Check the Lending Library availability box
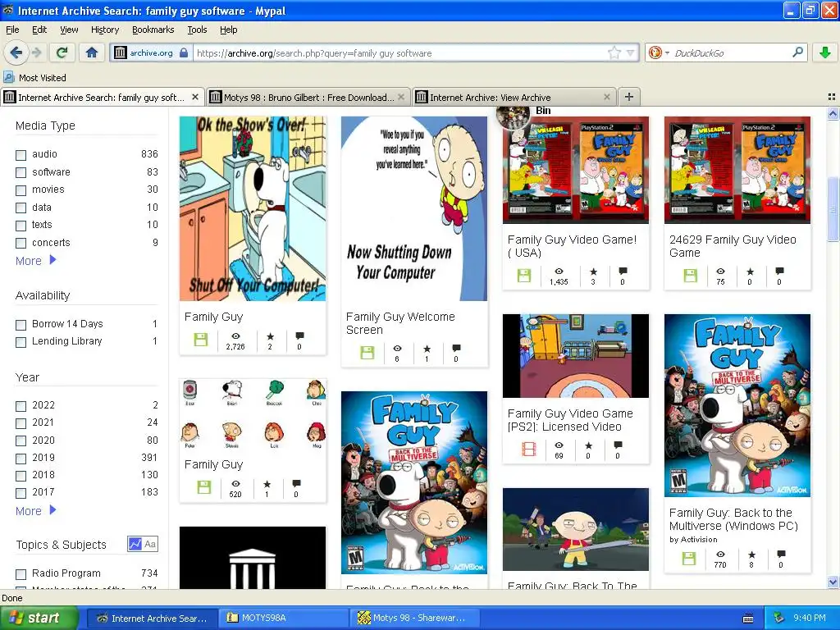This screenshot has width=840, height=630. click(x=21, y=342)
